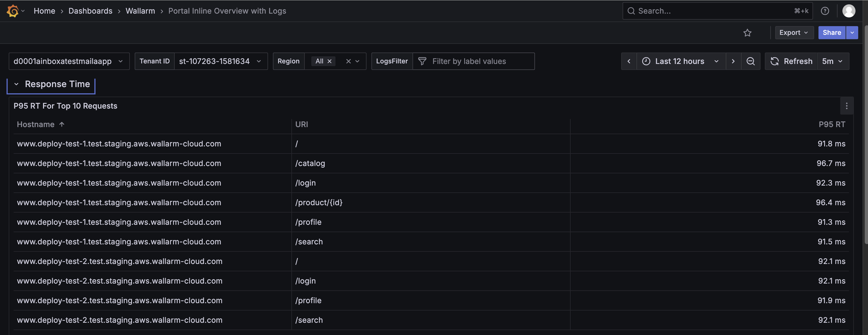868x335 pixels.
Task: Shift time range backward
Action: coord(629,61)
